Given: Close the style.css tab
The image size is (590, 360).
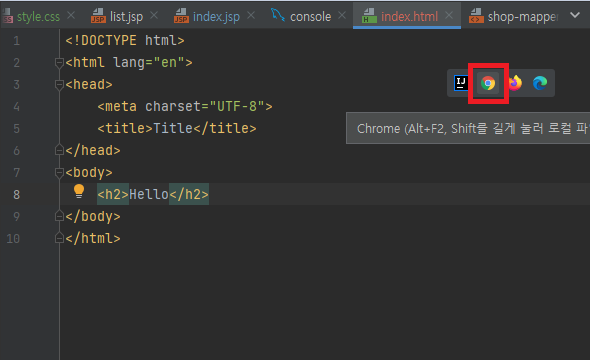Looking at the screenshot, I should click(71, 16).
